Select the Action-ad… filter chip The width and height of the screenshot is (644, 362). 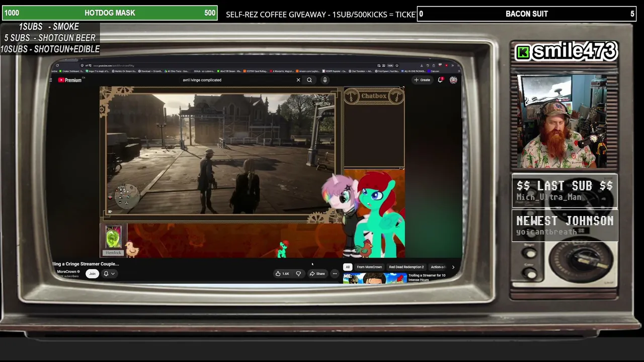point(438,267)
